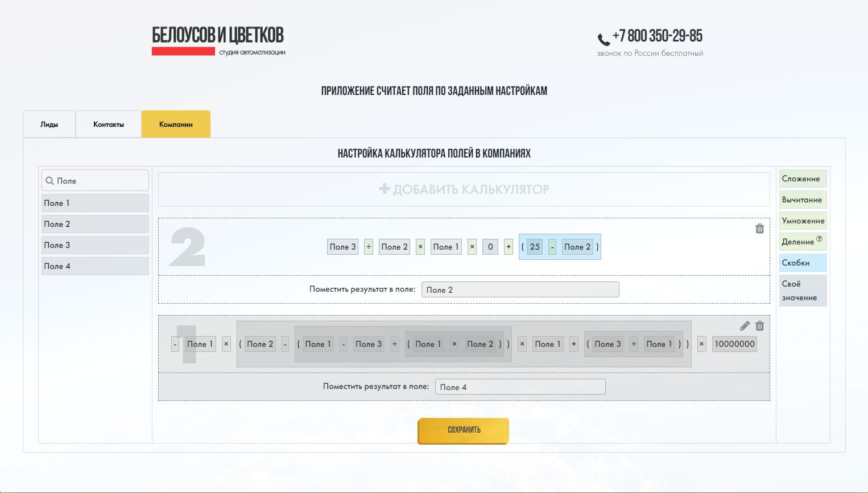Delete calculator 1 with its trash icon

click(759, 326)
